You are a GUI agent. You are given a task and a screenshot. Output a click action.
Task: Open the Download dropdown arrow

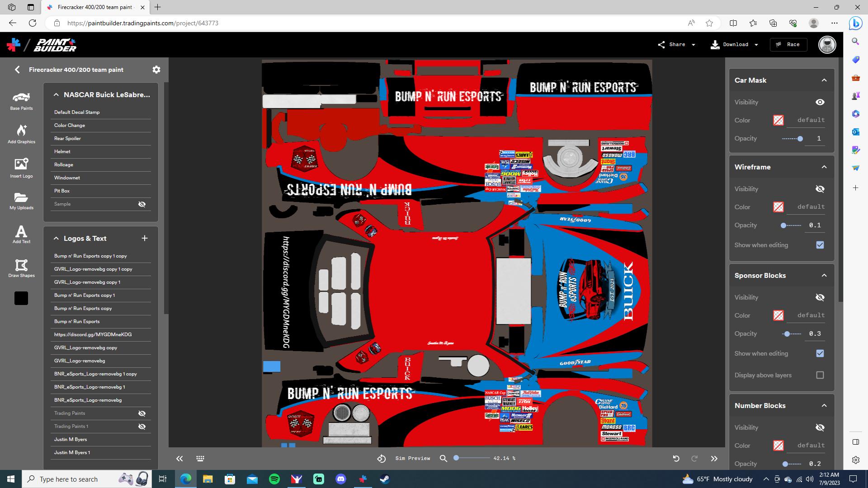coord(755,44)
